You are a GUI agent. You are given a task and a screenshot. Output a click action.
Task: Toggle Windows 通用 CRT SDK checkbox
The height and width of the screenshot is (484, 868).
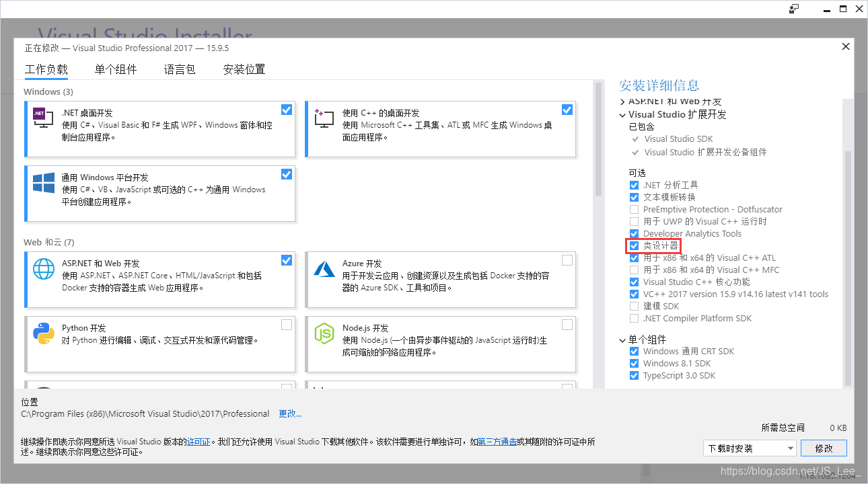(x=634, y=351)
